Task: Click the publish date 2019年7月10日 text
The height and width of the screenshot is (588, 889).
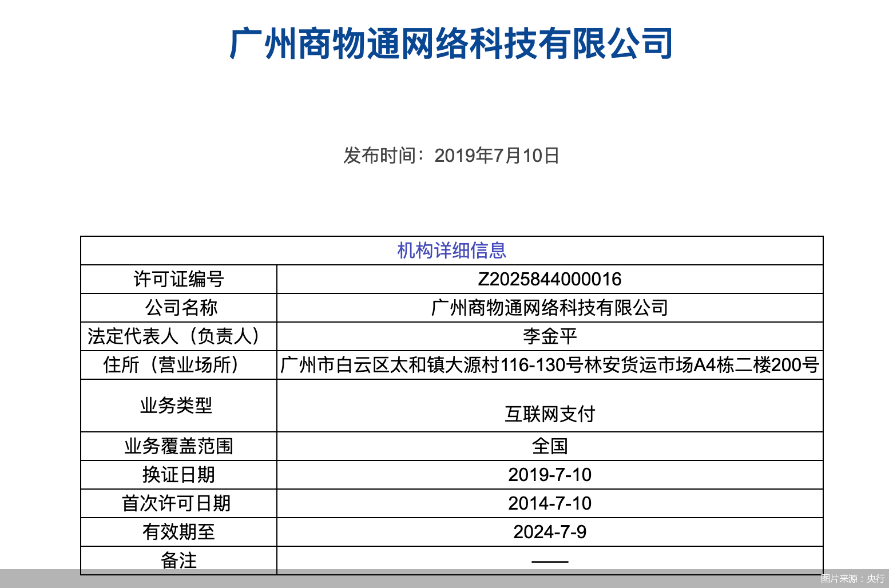Action: point(451,156)
